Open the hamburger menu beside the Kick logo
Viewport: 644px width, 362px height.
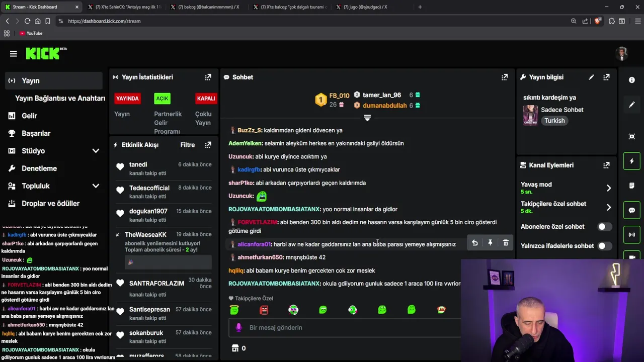14,54
